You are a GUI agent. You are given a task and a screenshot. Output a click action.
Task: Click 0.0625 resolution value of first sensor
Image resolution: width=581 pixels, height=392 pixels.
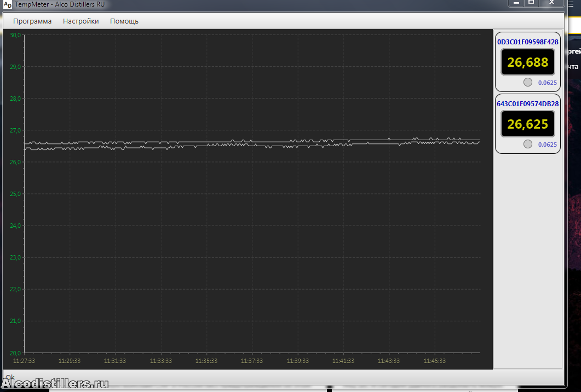pyautogui.click(x=547, y=83)
